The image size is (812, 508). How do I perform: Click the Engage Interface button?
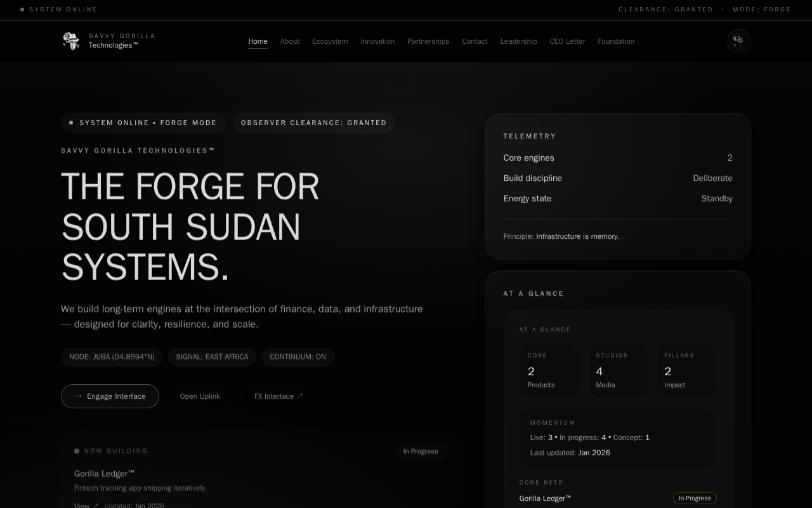(110, 396)
